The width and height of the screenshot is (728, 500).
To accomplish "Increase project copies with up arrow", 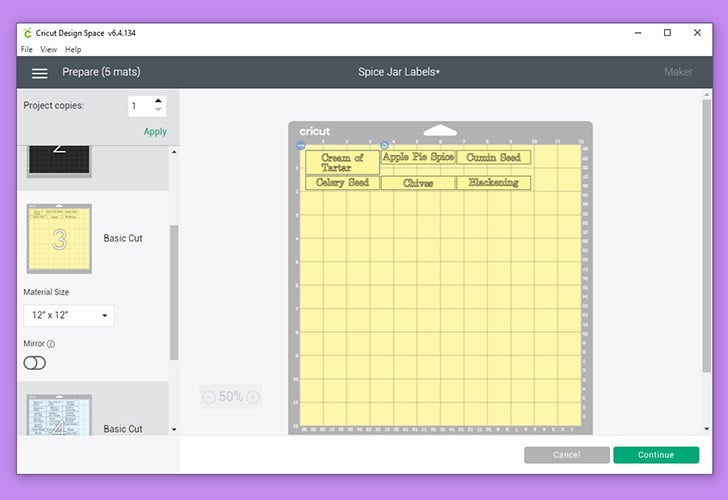I will tap(158, 101).
